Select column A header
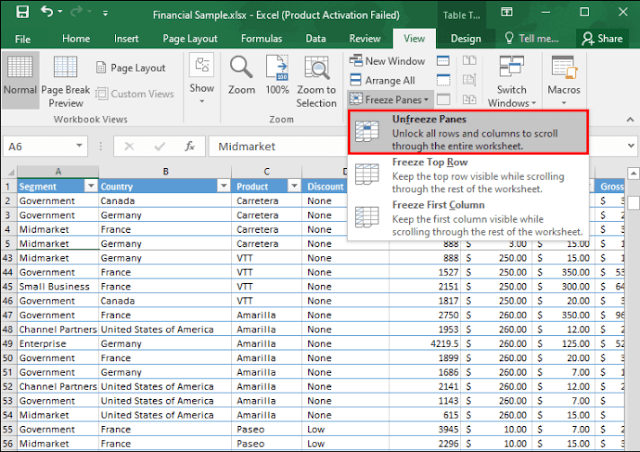The image size is (640, 452). [58, 171]
